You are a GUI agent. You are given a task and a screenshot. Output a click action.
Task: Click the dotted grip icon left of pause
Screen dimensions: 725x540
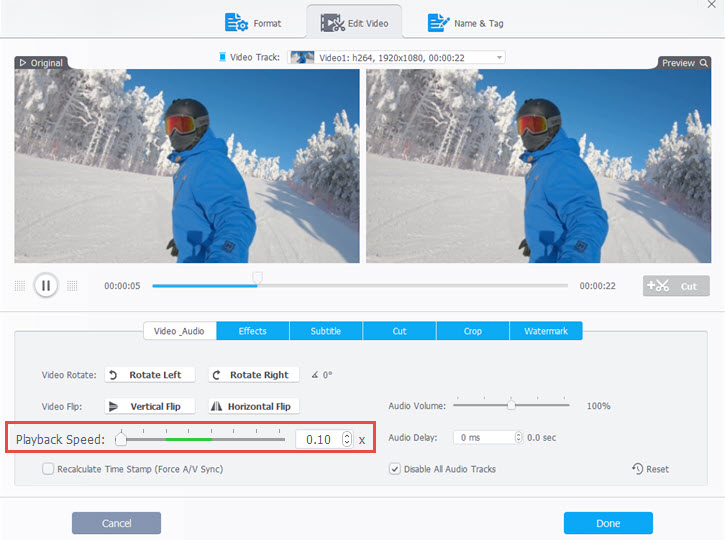coord(20,286)
